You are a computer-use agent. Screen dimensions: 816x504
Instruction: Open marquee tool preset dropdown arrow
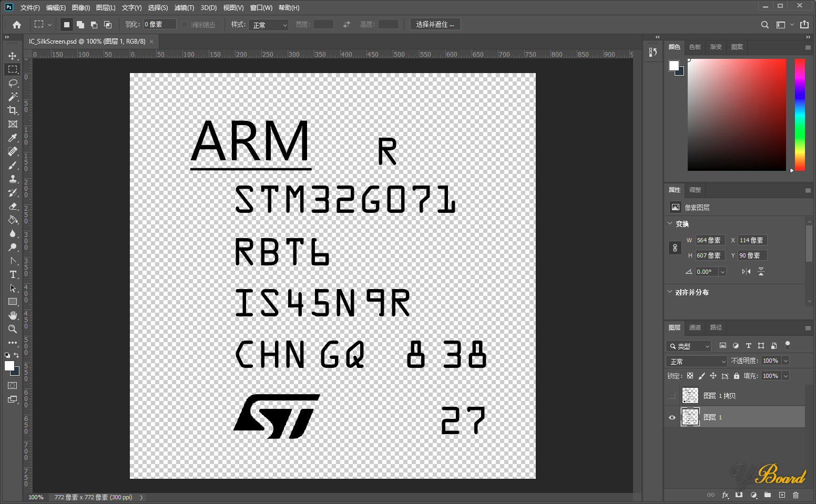[x=50, y=25]
